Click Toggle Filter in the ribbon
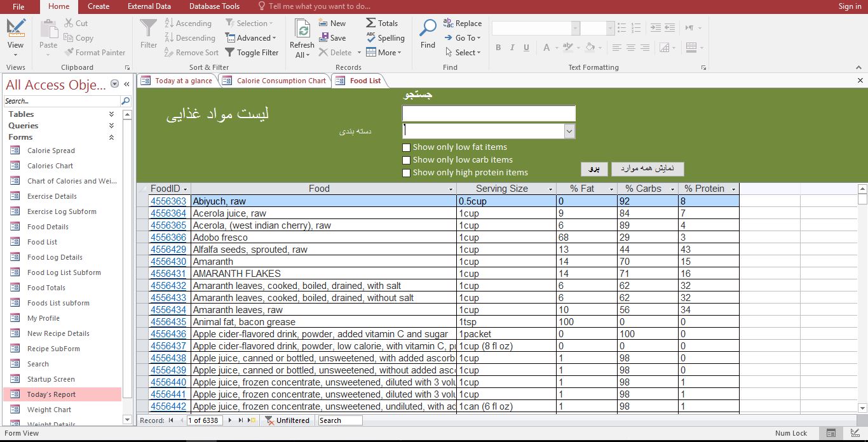Screen dimensions: 868x442 click(x=252, y=53)
